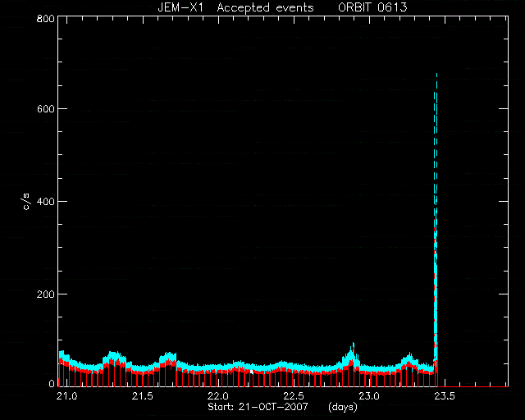
Task: Click the 0 y-axis tick label
Action: coord(52,383)
